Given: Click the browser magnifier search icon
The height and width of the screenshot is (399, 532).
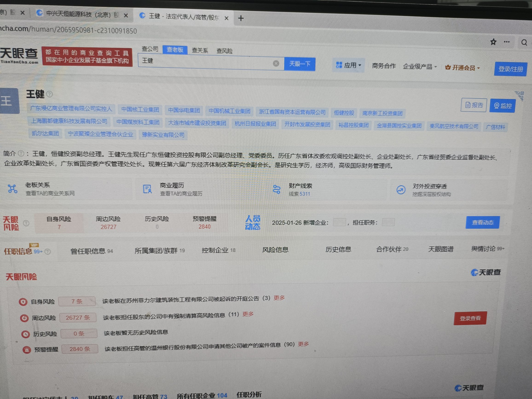Looking at the screenshot, I should (x=524, y=43).
